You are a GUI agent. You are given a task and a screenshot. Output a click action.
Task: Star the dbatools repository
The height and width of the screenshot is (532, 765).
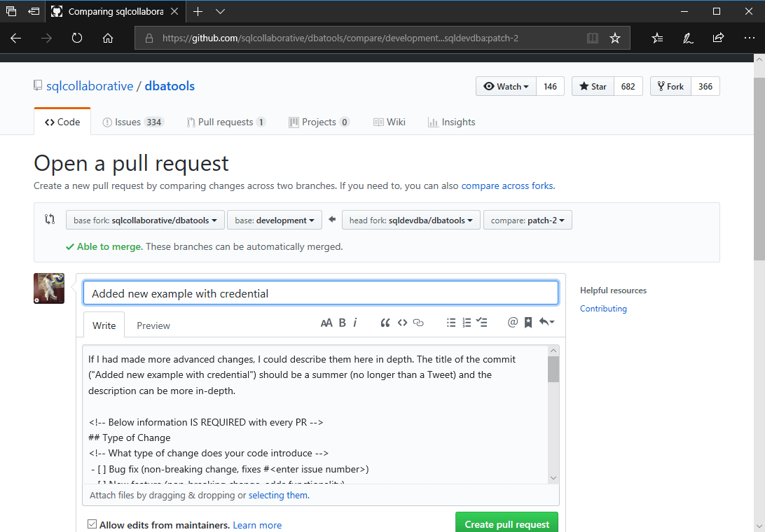coord(593,86)
